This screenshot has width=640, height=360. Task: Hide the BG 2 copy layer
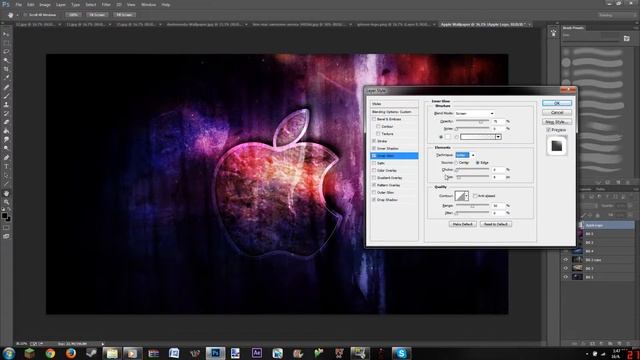click(x=566, y=260)
